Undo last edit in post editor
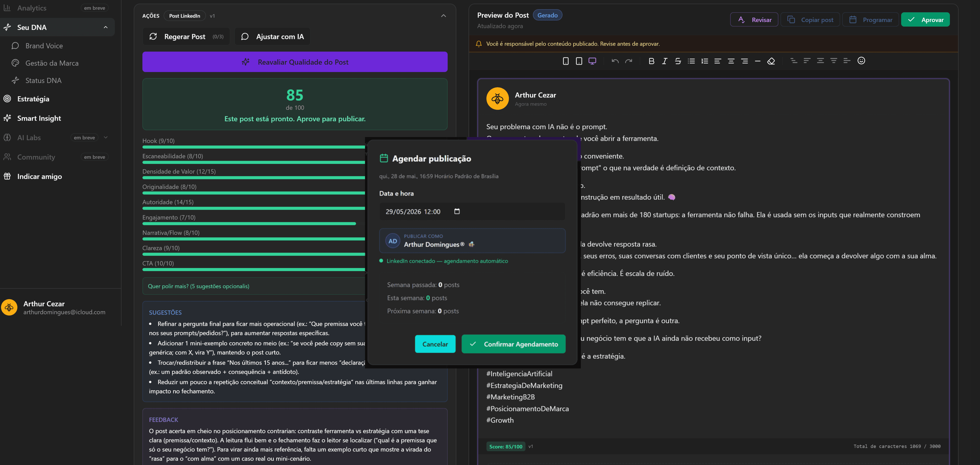The width and height of the screenshot is (980, 465). (x=615, y=61)
